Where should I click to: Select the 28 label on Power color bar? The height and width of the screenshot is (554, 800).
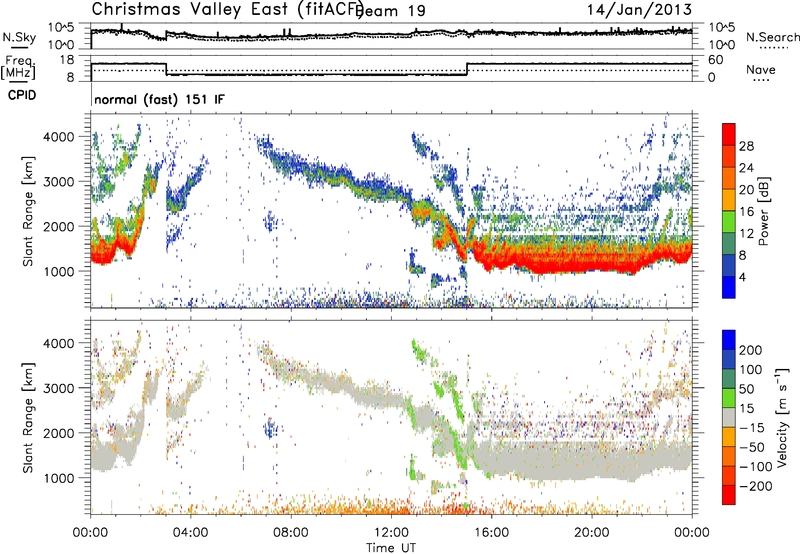pos(746,146)
